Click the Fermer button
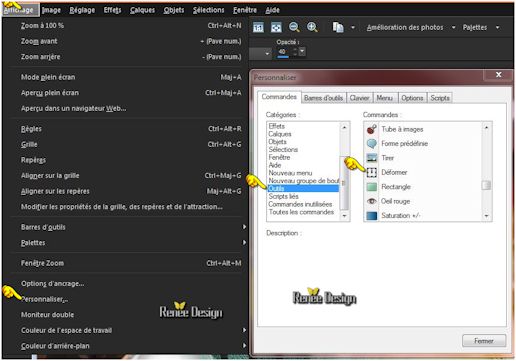Screen dimensions: 516x361 484,341
